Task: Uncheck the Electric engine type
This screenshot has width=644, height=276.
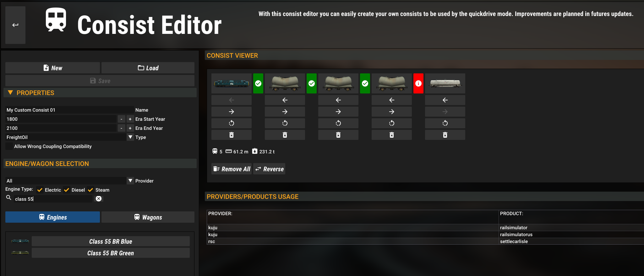Action: 40,190
